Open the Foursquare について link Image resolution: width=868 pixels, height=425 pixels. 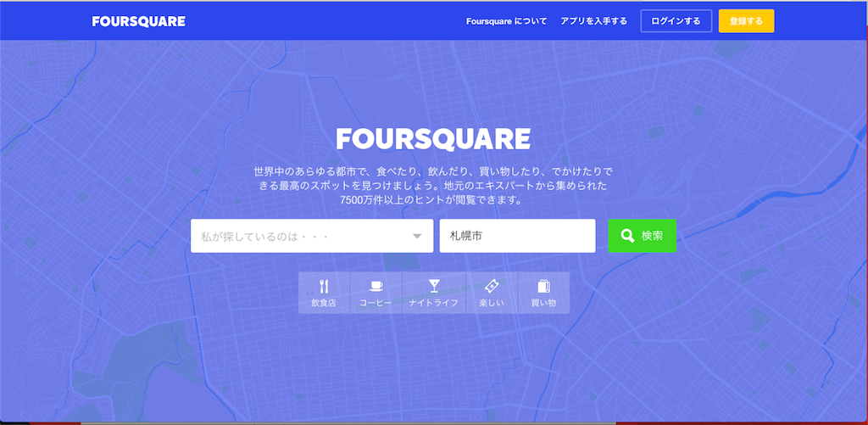tap(506, 21)
